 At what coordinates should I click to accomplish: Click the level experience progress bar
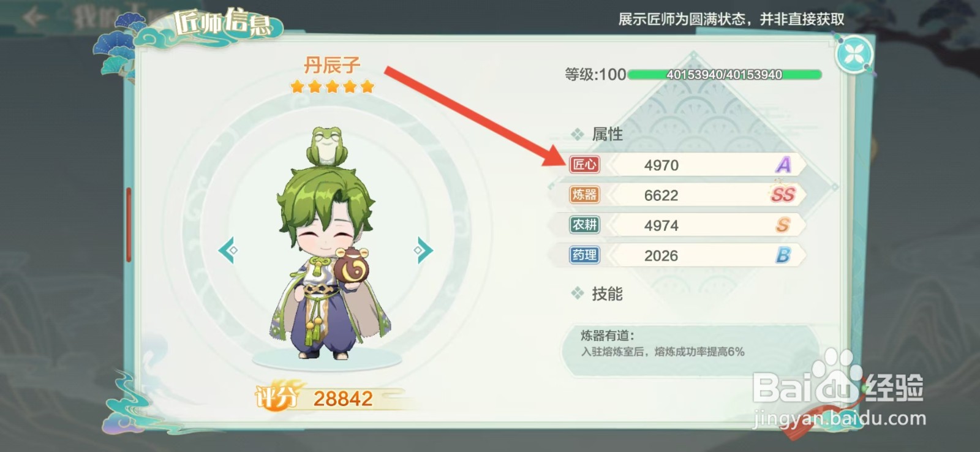click(725, 75)
